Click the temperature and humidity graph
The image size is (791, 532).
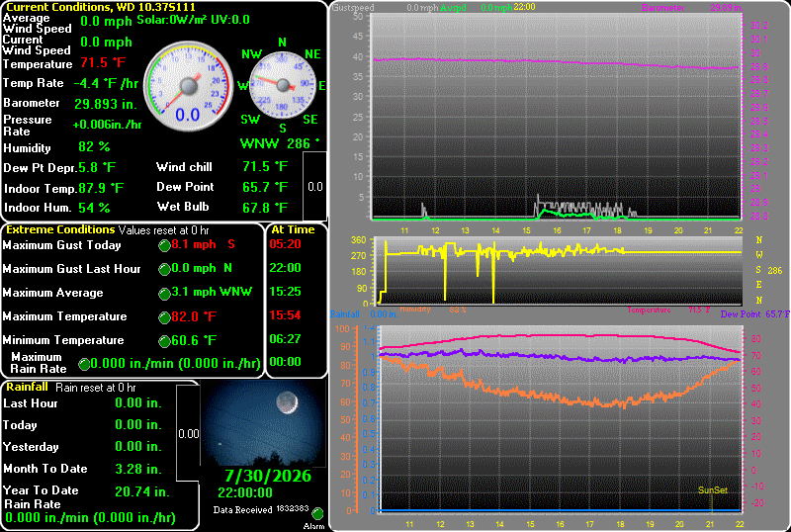pos(560,419)
